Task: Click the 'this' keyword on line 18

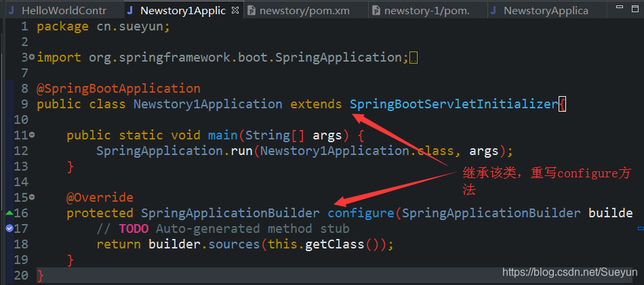Action: [x=283, y=244]
